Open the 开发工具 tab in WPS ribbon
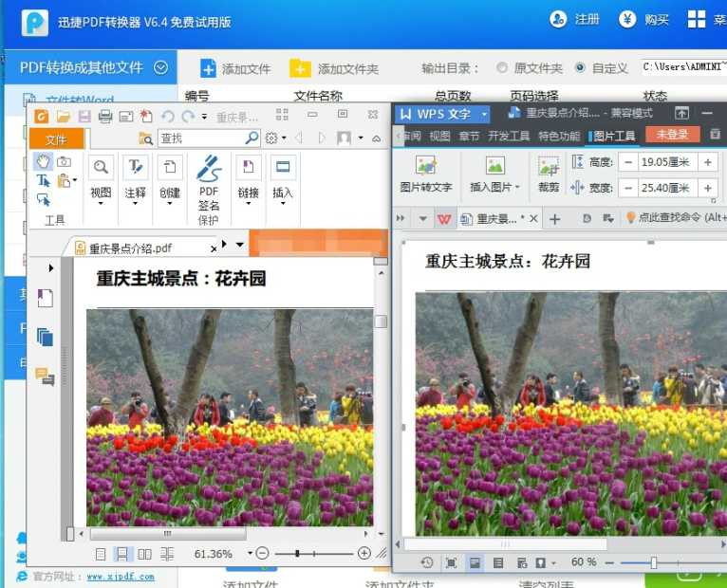 coord(509,136)
